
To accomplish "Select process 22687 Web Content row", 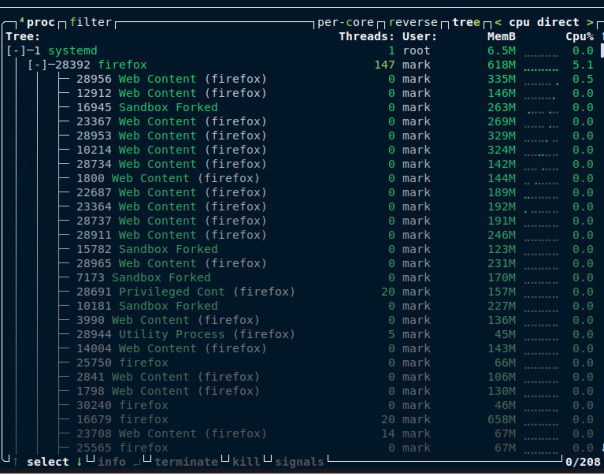I will point(300,192).
